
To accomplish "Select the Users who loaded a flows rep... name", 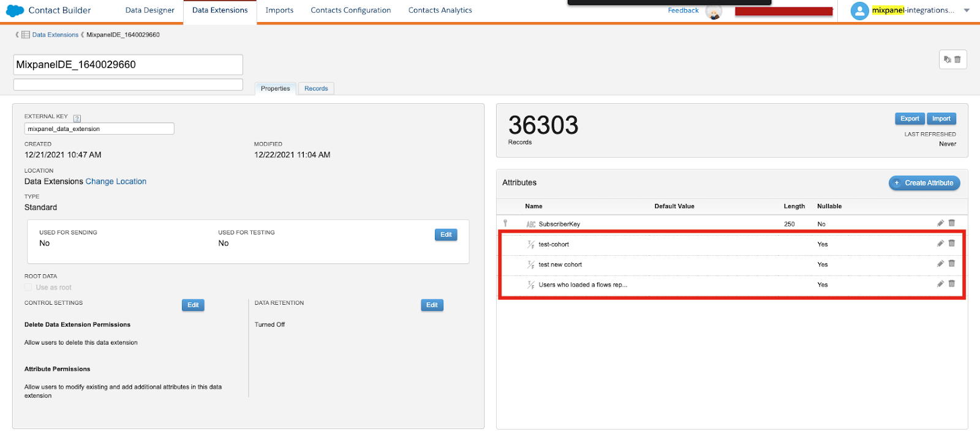I will point(583,285).
